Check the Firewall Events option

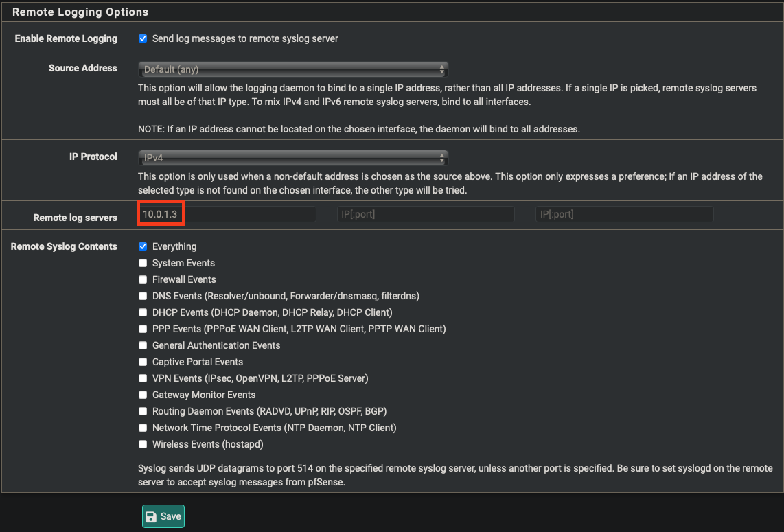tap(143, 279)
